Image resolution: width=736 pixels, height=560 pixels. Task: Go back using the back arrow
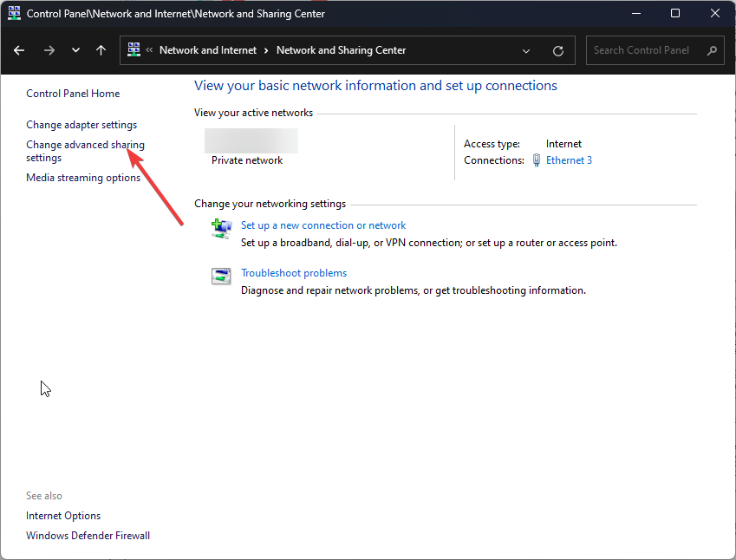[19, 50]
